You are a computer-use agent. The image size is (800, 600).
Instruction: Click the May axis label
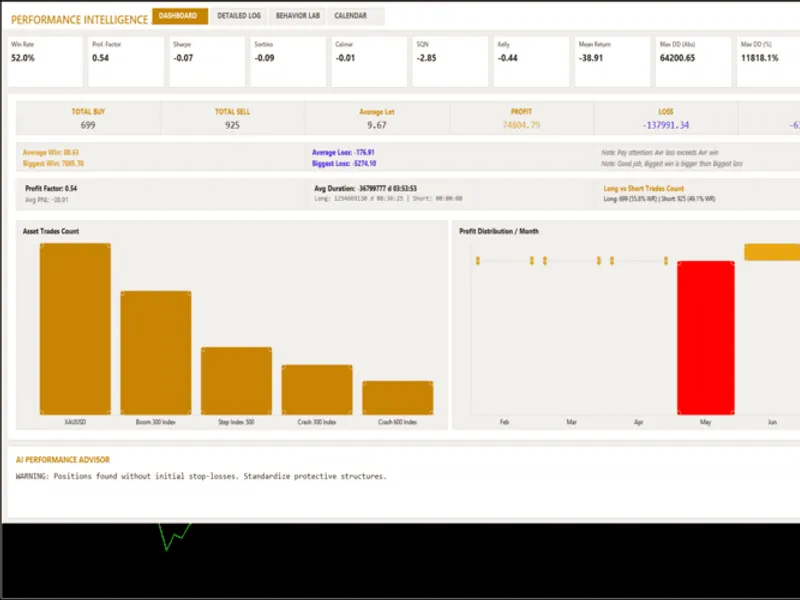pos(705,422)
